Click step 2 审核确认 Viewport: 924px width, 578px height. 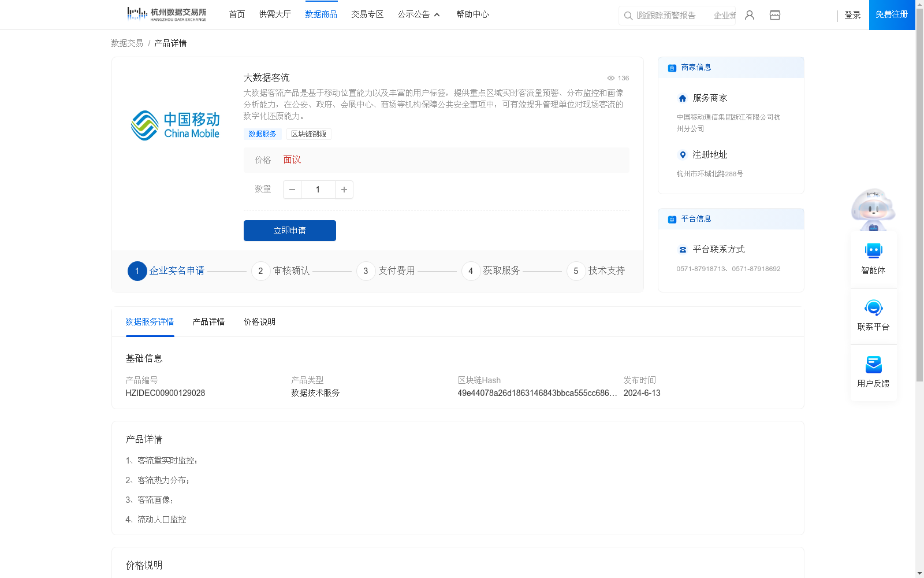tap(281, 271)
